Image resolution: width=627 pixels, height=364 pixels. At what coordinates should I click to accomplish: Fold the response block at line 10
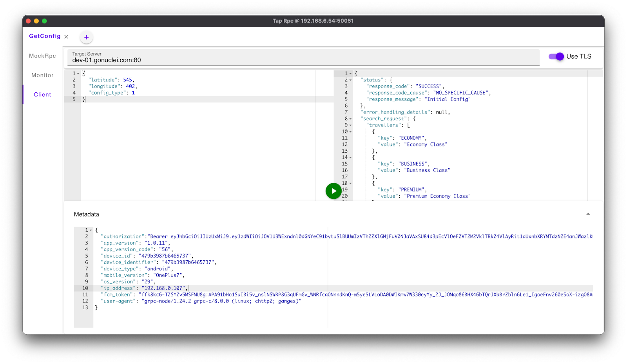click(x=351, y=132)
